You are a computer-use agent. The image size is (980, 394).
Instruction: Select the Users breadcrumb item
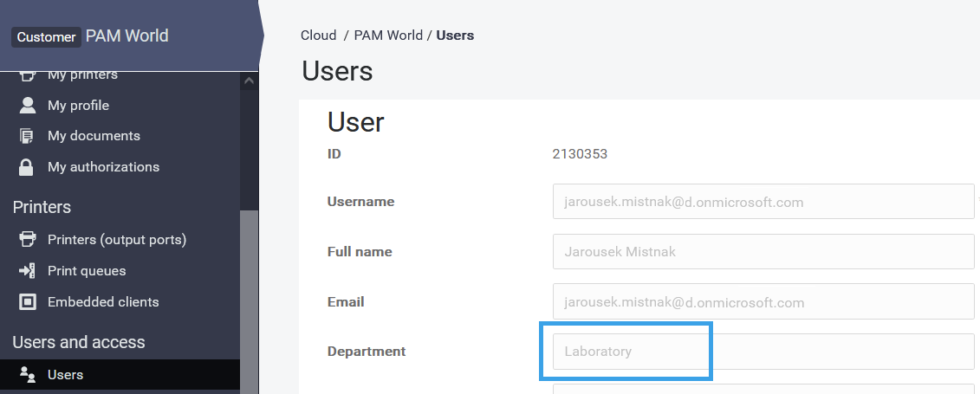[x=455, y=36]
